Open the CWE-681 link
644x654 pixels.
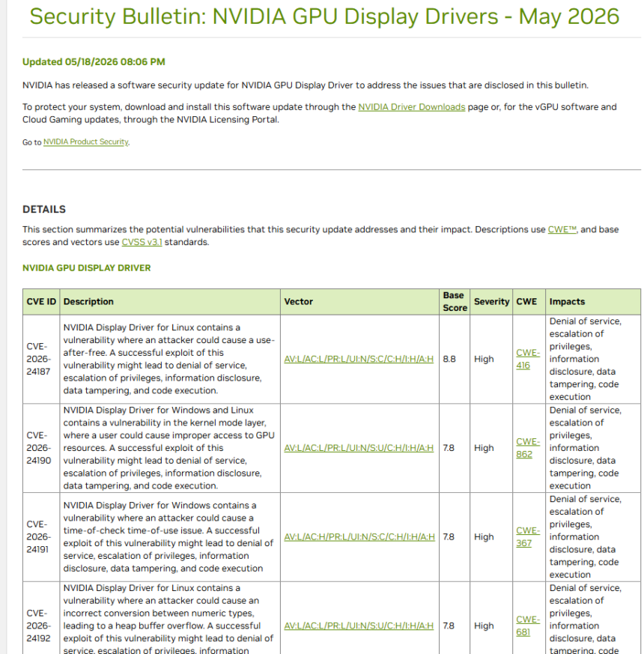528,626
